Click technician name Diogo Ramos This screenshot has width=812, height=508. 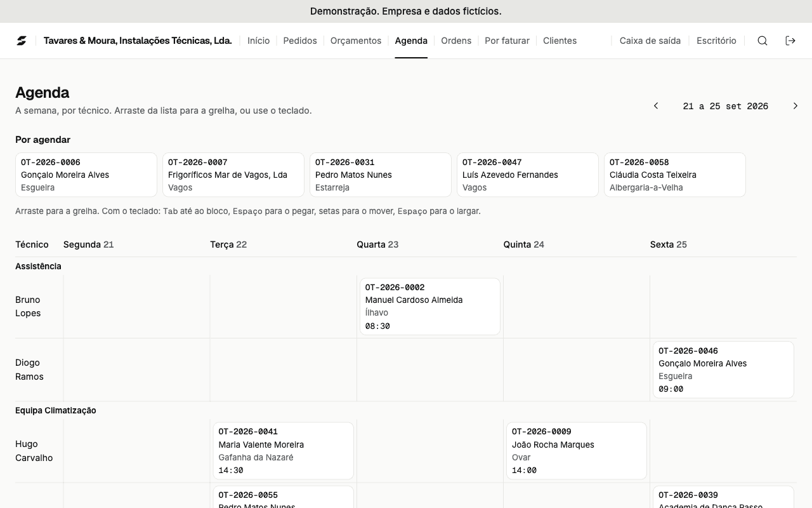click(29, 370)
